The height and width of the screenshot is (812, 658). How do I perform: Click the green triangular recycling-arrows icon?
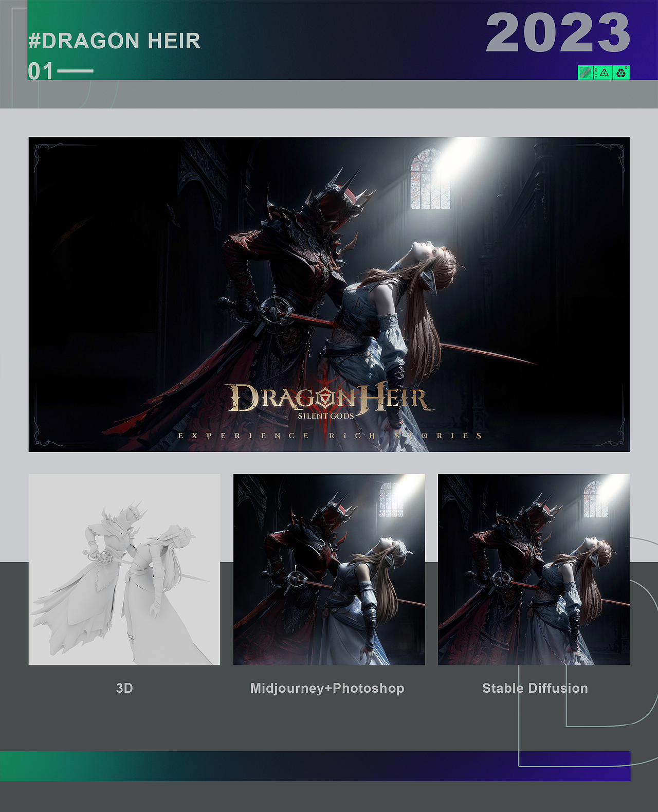[604, 73]
